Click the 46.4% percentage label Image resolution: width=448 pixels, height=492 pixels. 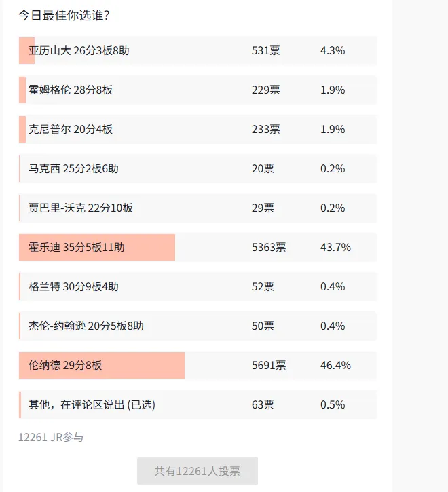click(x=335, y=366)
